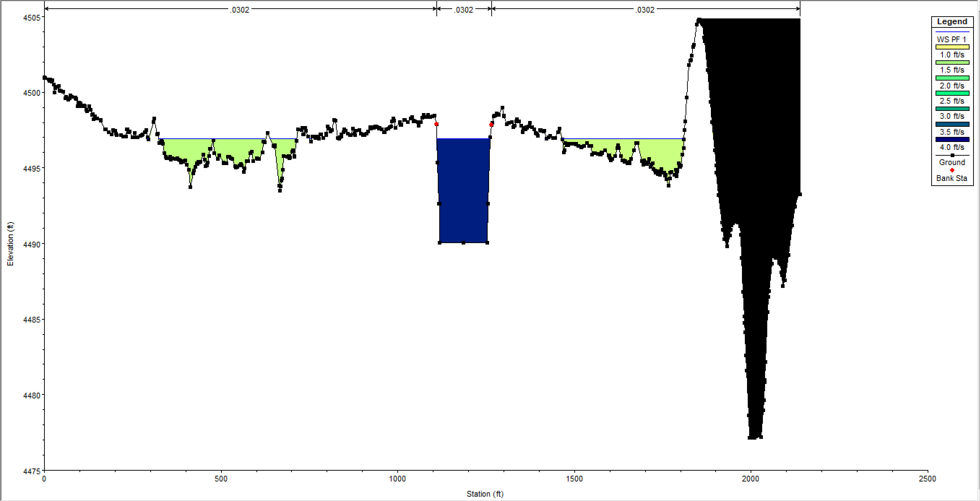Image resolution: width=980 pixels, height=501 pixels.
Task: Click the left overbank .0302 Manning's label
Action: [x=240, y=10]
